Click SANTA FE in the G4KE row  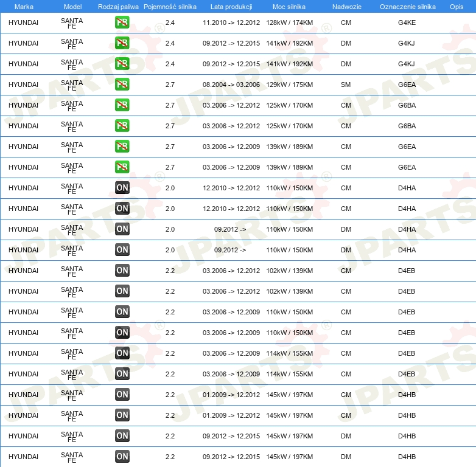(72, 23)
